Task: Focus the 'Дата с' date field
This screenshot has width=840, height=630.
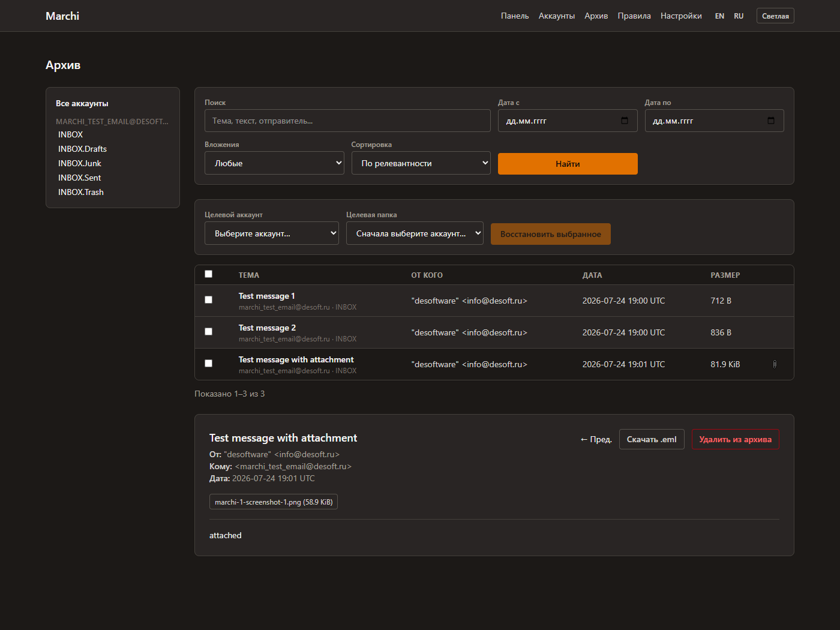Action: pos(568,121)
